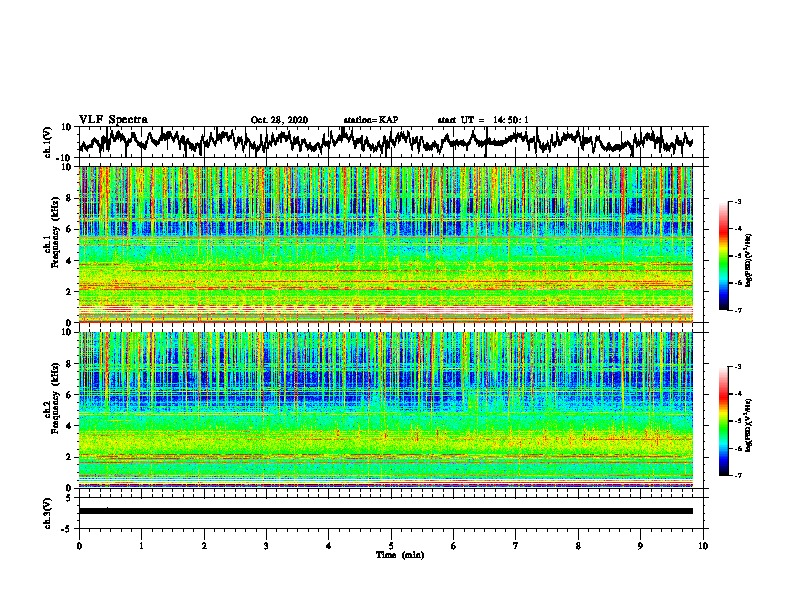Click the "start UT = 14:50:1" label
Viewport: 792px width, 612px height.
(483, 120)
